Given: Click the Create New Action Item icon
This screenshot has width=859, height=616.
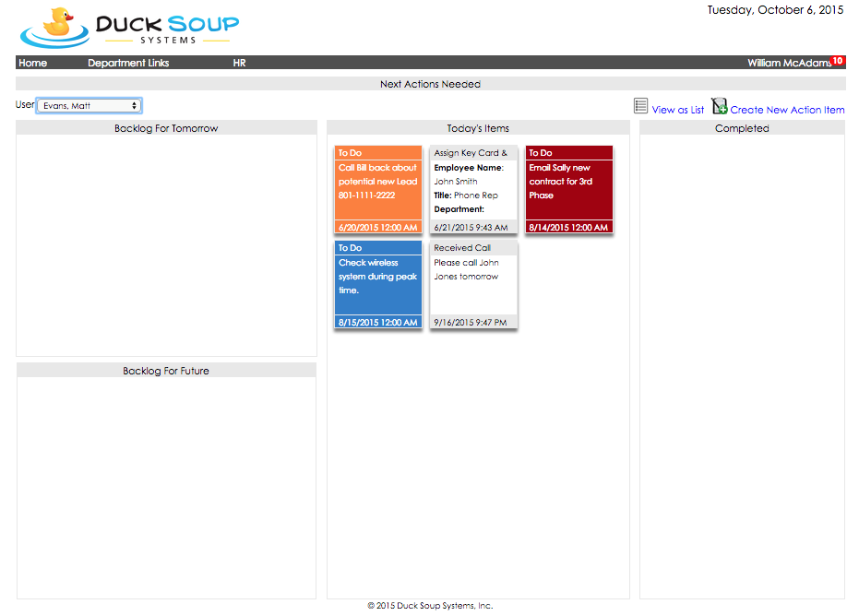Looking at the screenshot, I should 720,107.
